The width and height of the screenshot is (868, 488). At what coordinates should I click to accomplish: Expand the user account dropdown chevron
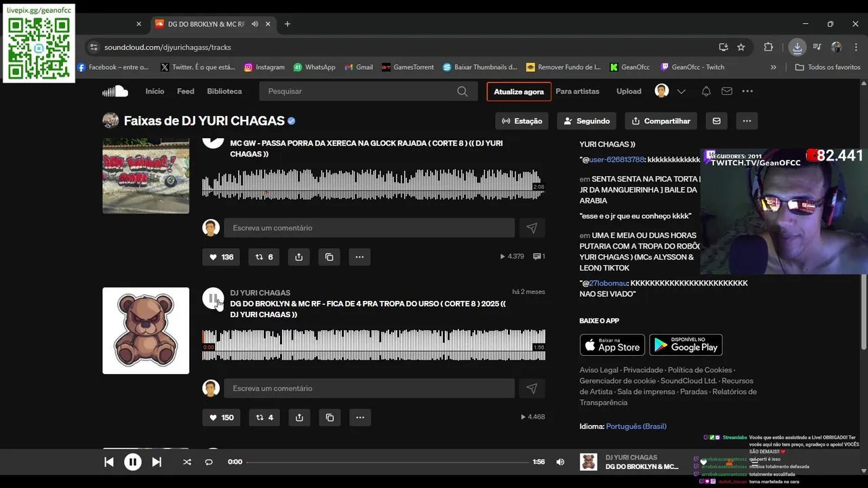(682, 91)
